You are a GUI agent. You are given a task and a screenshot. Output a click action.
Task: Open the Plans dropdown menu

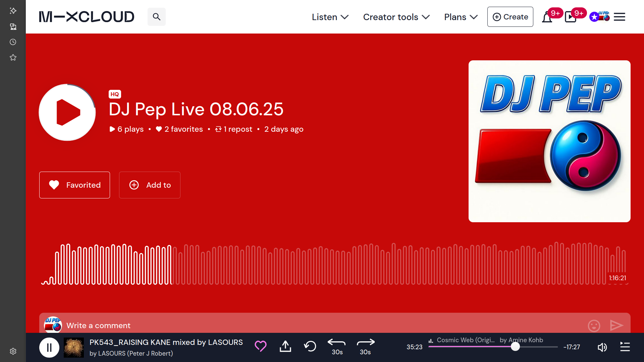click(460, 17)
